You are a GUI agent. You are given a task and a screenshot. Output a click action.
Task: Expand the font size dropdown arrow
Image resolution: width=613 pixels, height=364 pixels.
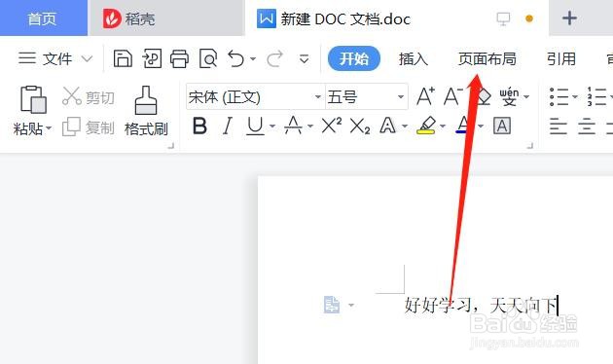point(401,96)
